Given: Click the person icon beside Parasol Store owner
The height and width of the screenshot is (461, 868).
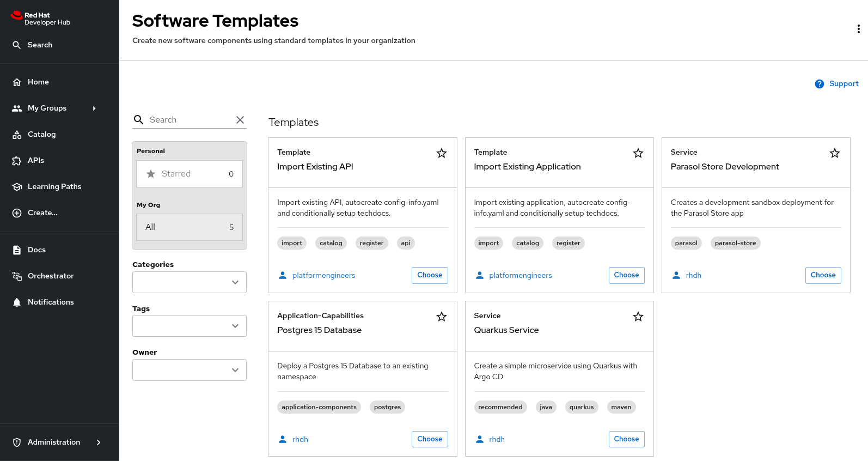Looking at the screenshot, I should point(676,275).
